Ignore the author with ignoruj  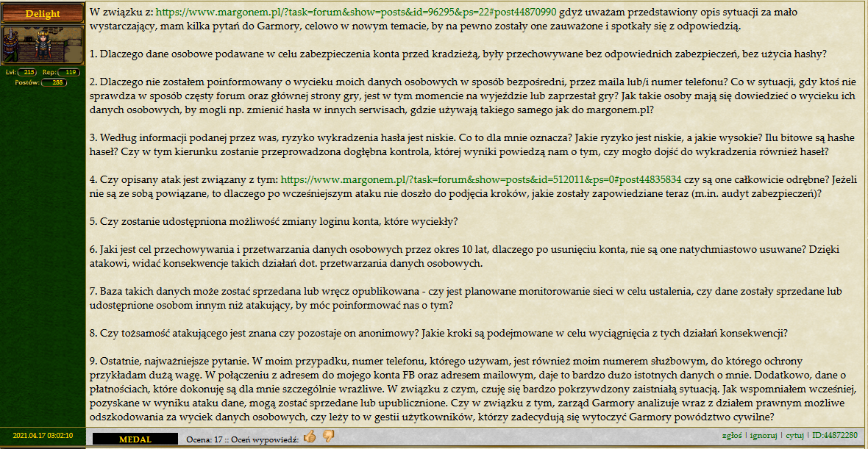pos(764,435)
